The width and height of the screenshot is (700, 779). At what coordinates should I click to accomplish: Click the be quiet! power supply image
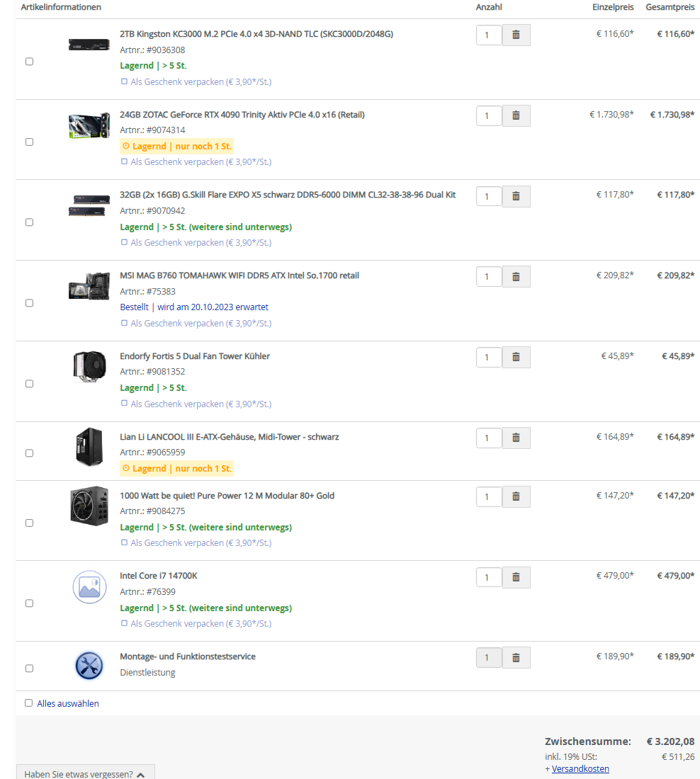tap(89, 506)
